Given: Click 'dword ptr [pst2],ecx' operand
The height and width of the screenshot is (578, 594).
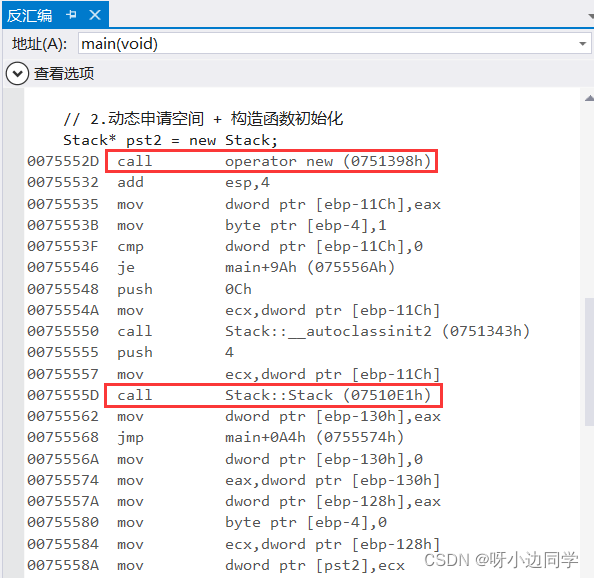Looking at the screenshot, I should pos(315,566).
